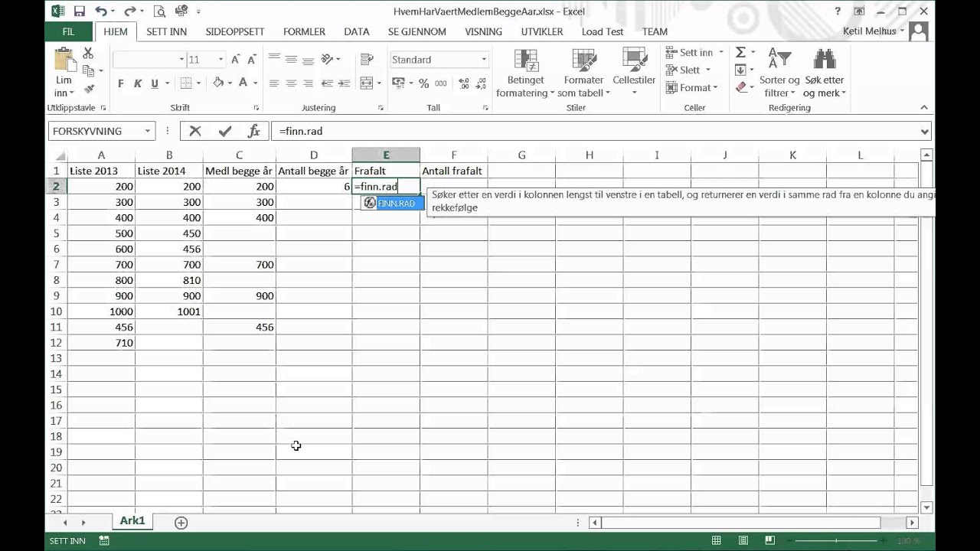This screenshot has width=980, height=551.
Task: Switch to VISNING tab
Action: (x=483, y=31)
